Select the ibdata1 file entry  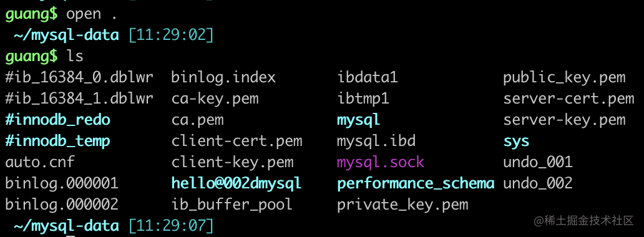(x=368, y=77)
